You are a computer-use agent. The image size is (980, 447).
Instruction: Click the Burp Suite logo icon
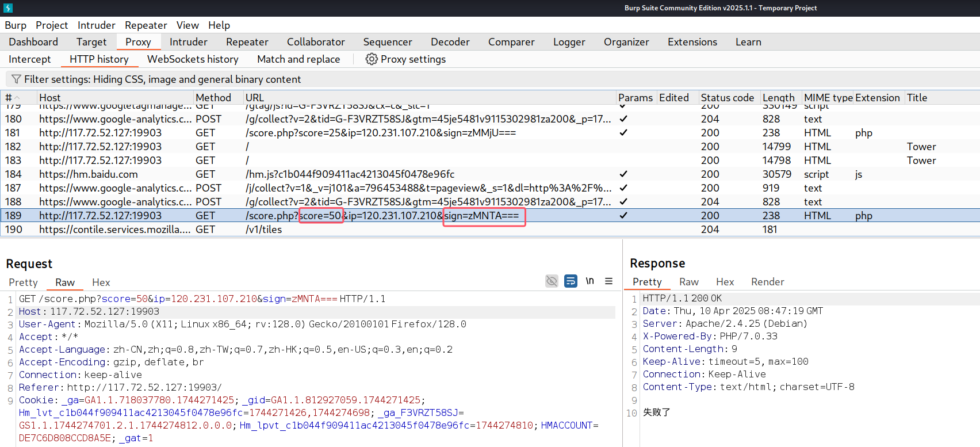point(7,8)
